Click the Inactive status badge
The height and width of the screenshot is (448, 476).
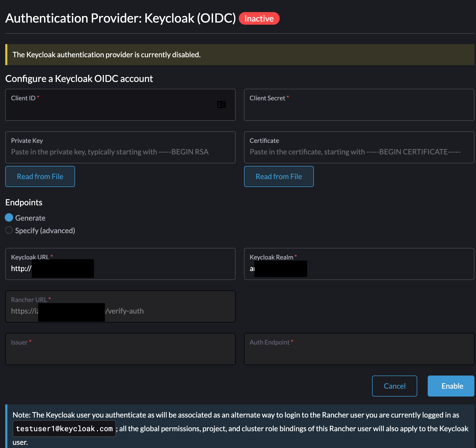pos(259,18)
